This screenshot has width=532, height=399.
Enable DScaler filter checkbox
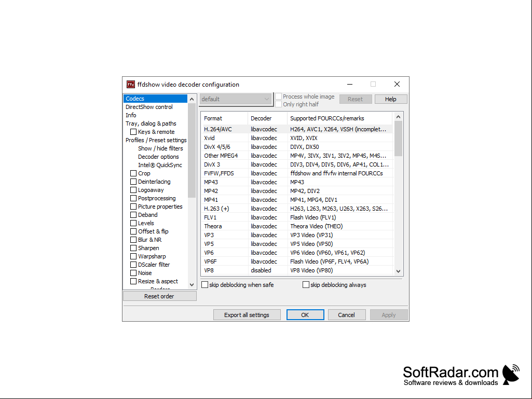click(133, 265)
